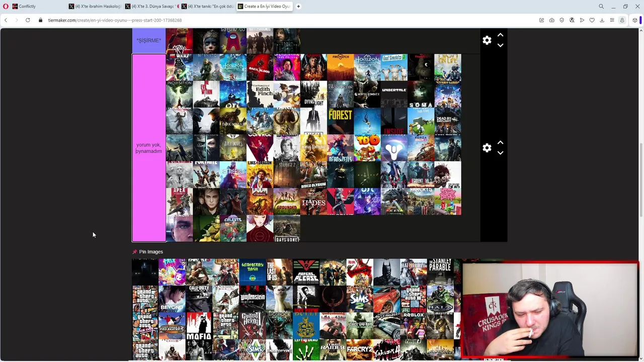Click the page vertical scrollbar
The width and height of the screenshot is (644, 362).
click(641, 180)
